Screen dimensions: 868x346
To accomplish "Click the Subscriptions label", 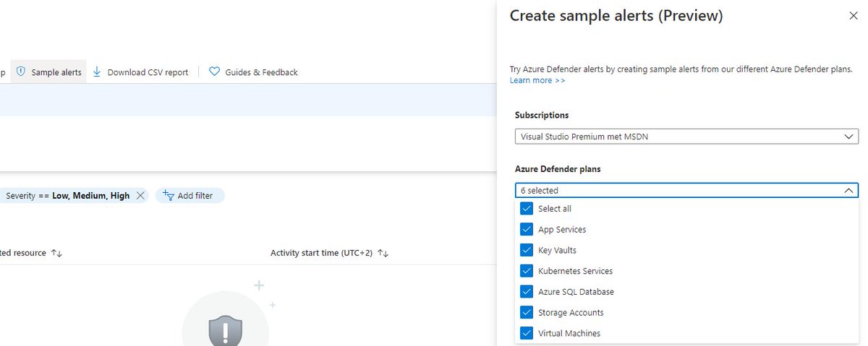I will (542, 115).
